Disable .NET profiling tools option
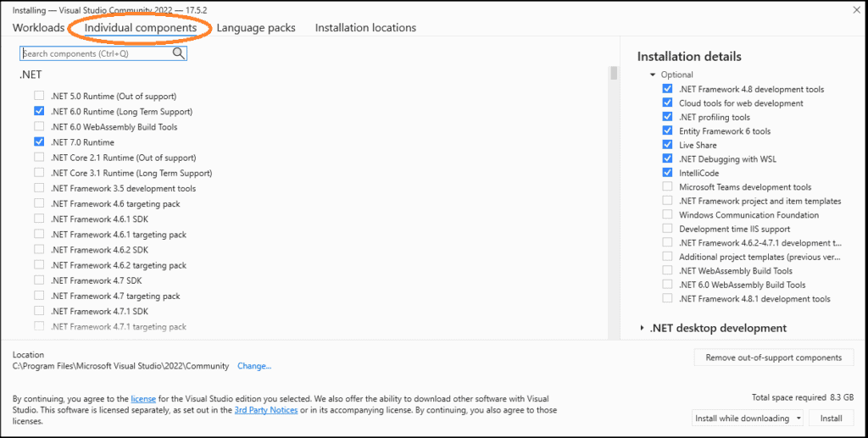Image resolution: width=868 pixels, height=438 pixels. coord(668,117)
